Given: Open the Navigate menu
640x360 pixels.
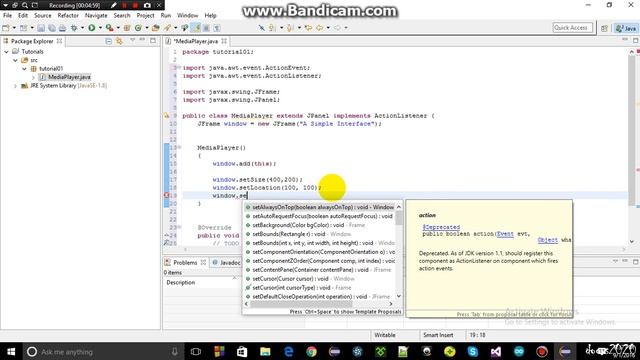Looking at the screenshot, I should 96,16.
